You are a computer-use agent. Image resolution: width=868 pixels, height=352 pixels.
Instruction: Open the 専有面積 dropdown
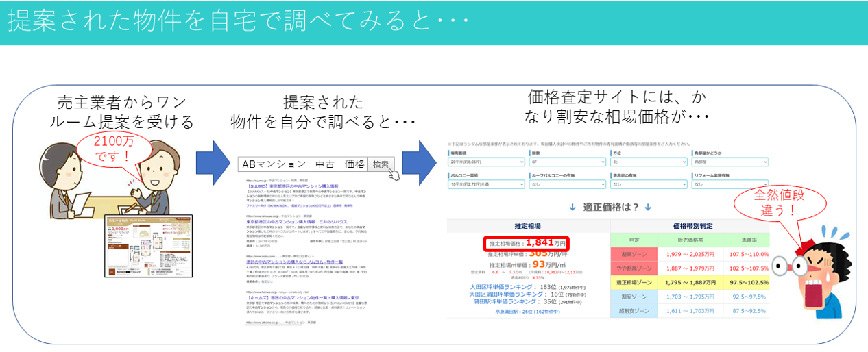pos(485,162)
